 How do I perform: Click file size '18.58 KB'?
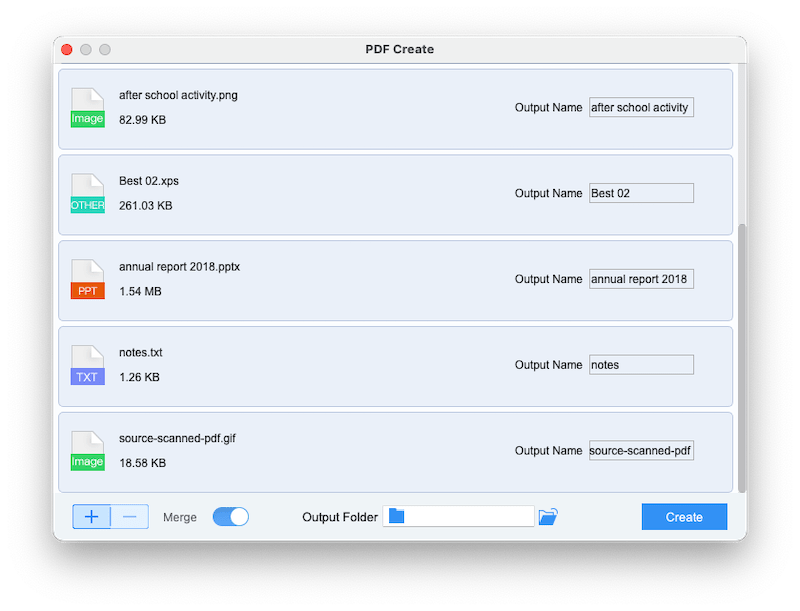pyautogui.click(x=142, y=463)
